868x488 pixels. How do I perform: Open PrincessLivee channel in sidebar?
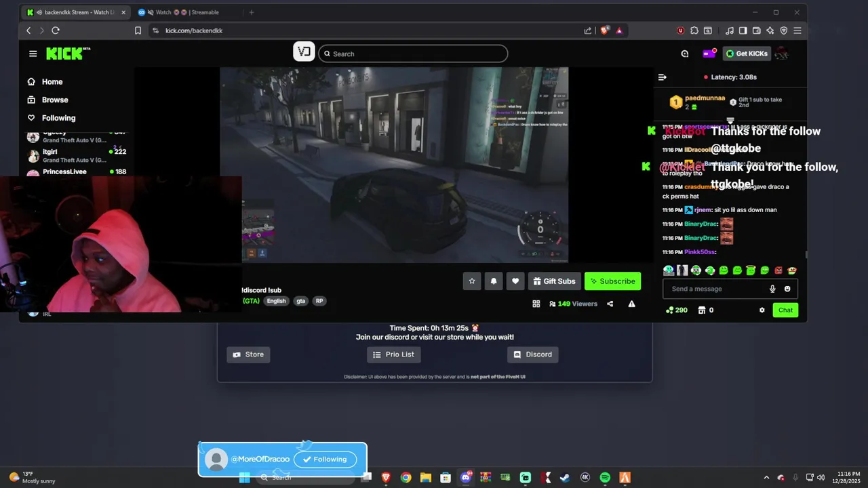tap(76, 171)
